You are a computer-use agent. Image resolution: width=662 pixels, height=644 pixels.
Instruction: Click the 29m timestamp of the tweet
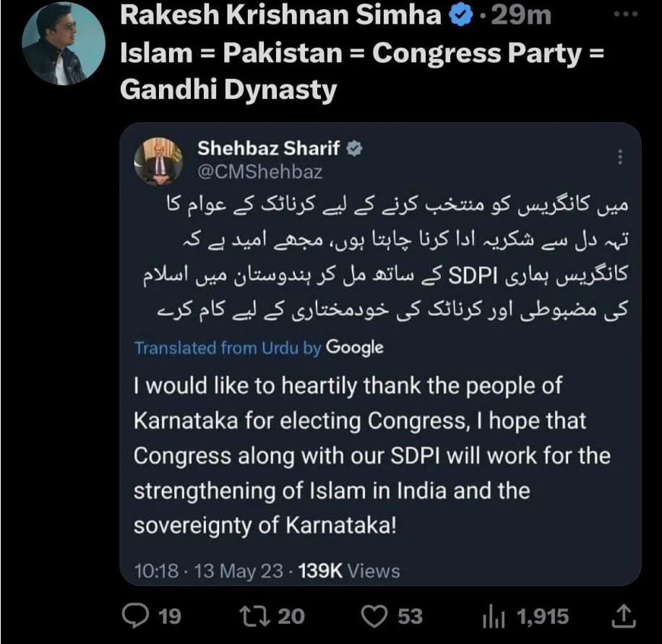click(520, 16)
